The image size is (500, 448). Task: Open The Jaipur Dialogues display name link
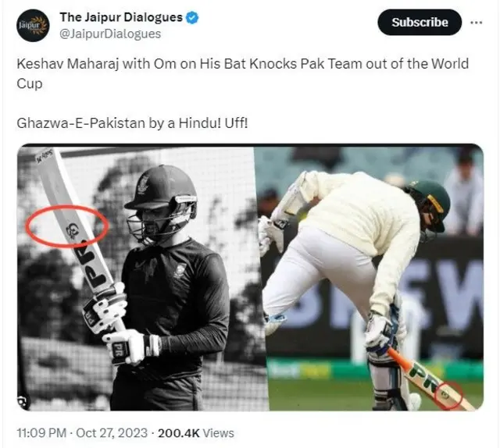(x=121, y=17)
